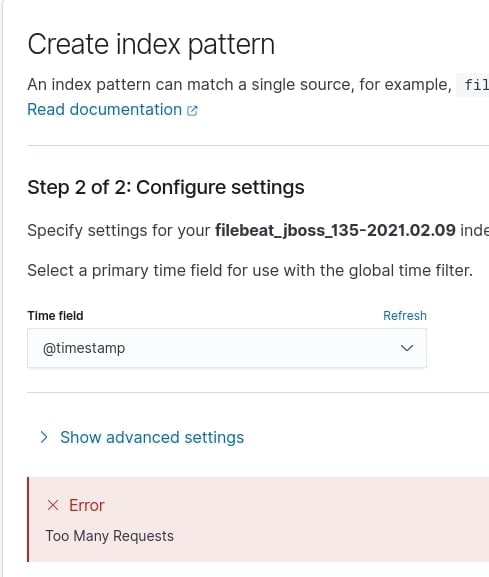Open the @timestamp time field dropdown
Viewport: 489px width, 577px height.
(x=227, y=348)
